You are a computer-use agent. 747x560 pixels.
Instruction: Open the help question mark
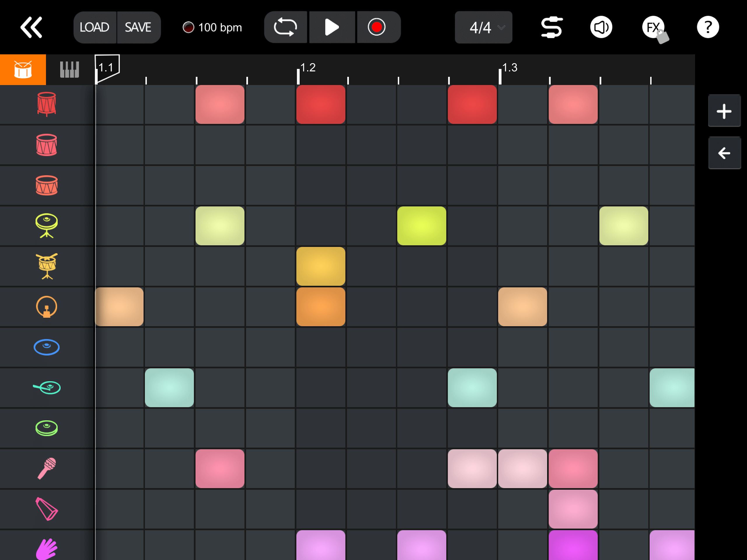708,27
